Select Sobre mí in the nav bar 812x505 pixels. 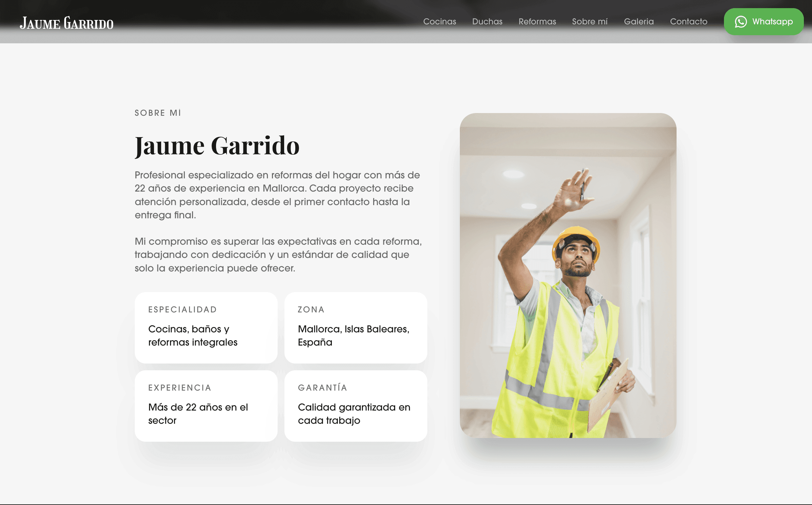pyautogui.click(x=590, y=22)
